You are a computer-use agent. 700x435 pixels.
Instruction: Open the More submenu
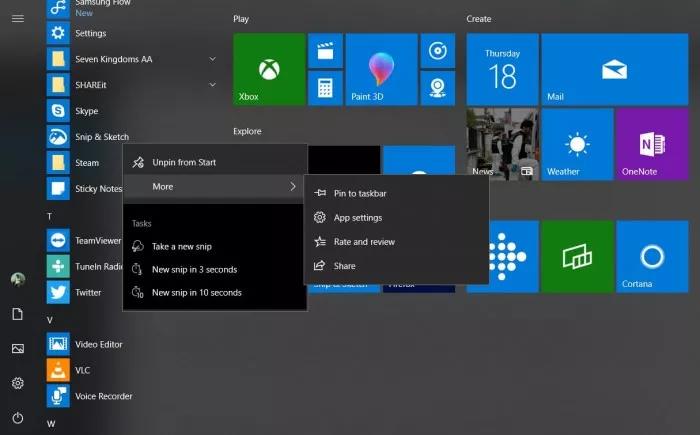215,187
